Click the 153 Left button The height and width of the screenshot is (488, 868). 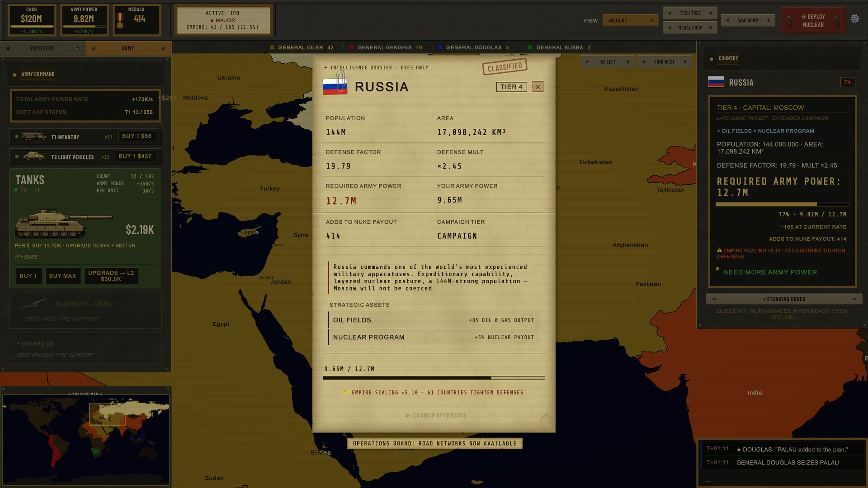pos(607,61)
